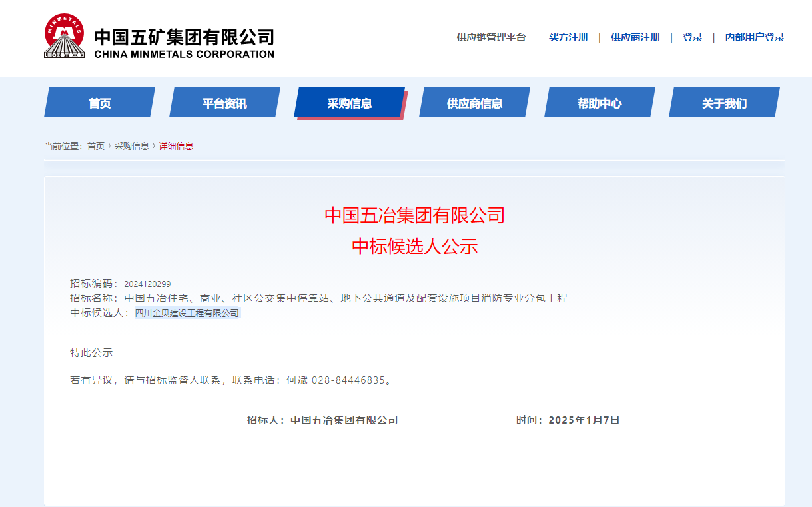
Task: Click 详细信息 in the breadcrumb
Action: point(176,146)
